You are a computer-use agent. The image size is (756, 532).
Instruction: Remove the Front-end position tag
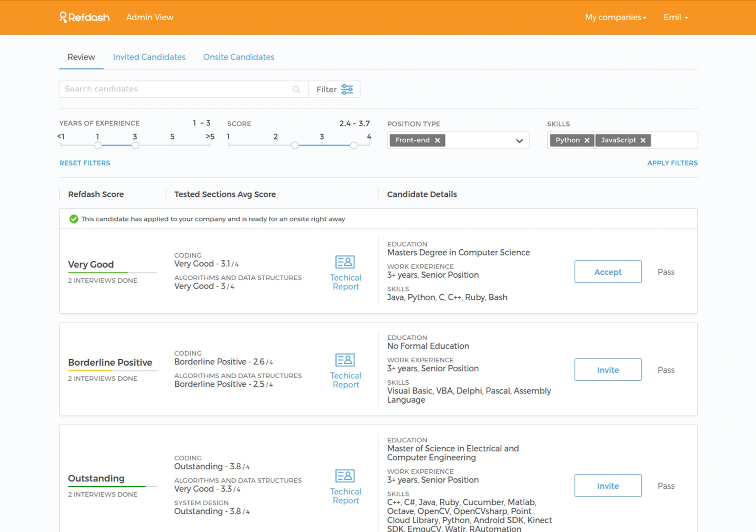[x=437, y=140]
